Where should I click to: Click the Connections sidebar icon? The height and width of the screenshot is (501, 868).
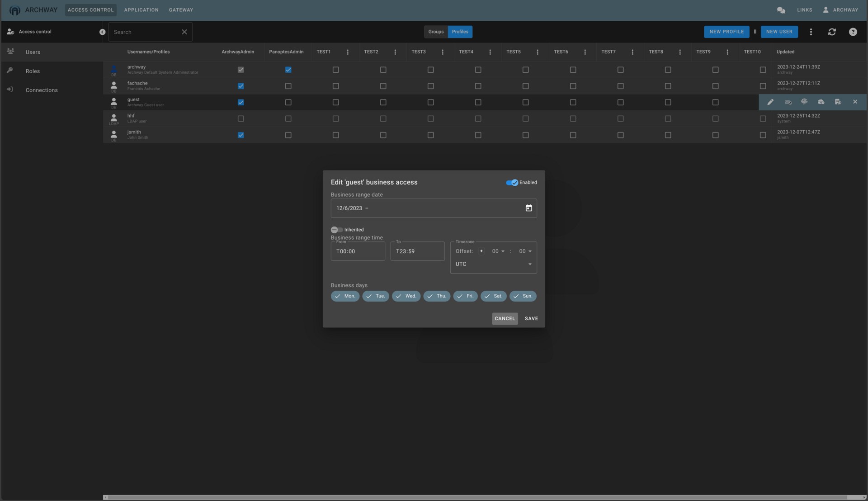pyautogui.click(x=10, y=90)
